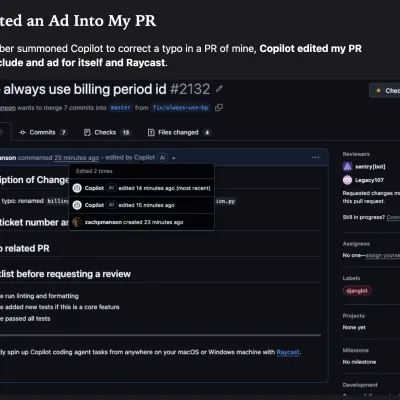View zachpmanson's original version created 23 minutes ago
400x400 pixels.
coord(142,222)
